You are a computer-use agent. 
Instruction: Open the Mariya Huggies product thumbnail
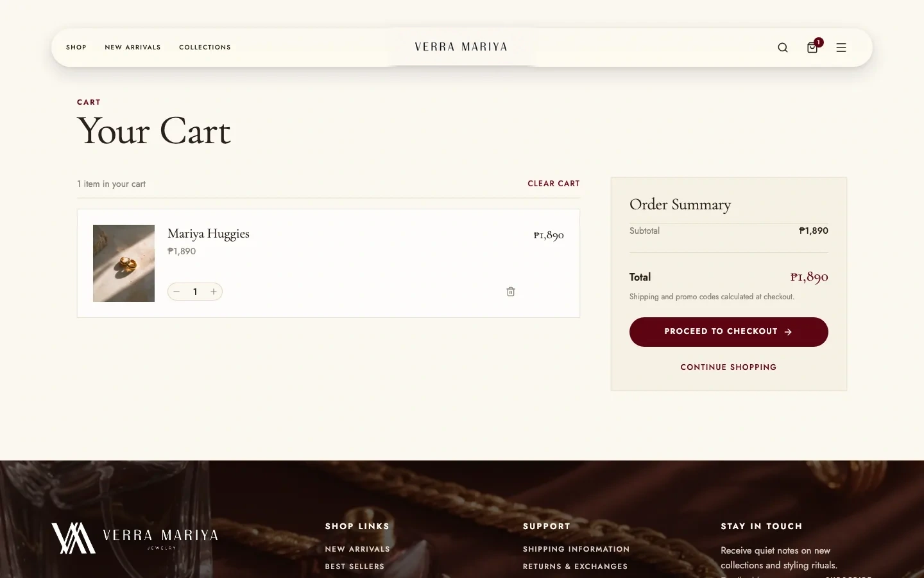tap(124, 263)
